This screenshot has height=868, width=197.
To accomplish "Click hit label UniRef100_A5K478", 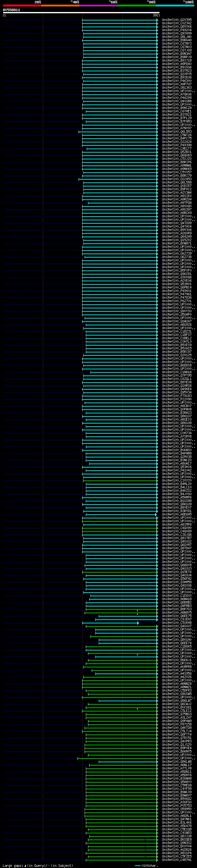I will (x=176, y=826).
